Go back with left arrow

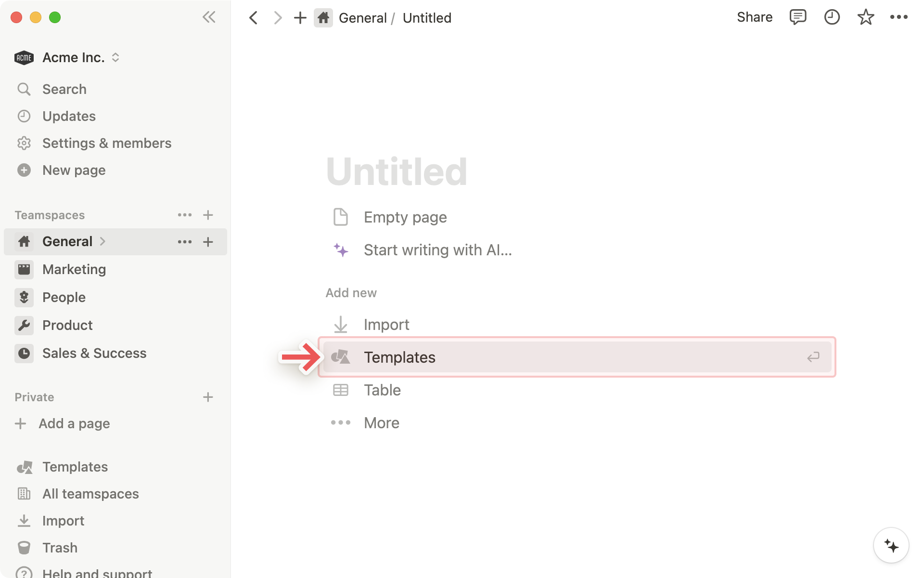[254, 18]
